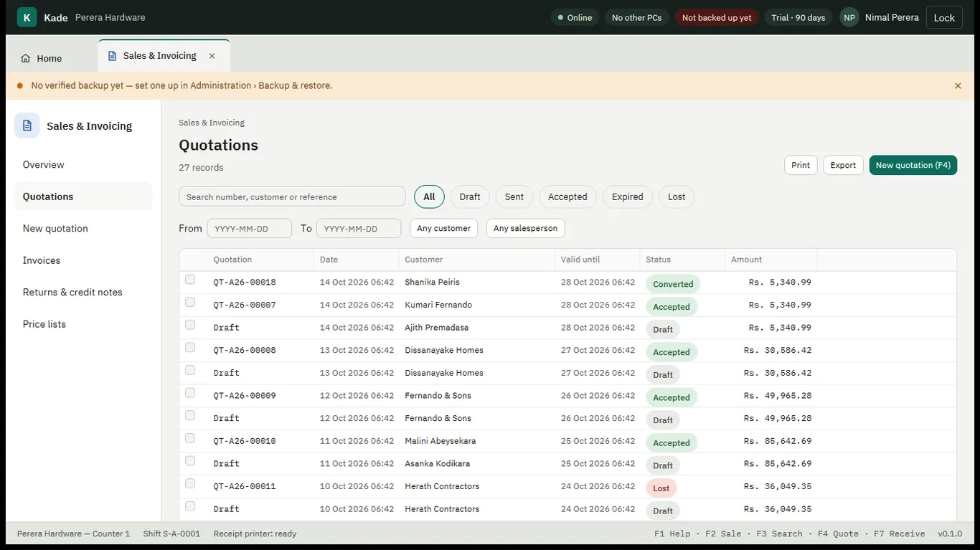Filter quotations by Expired status
Screen dimensions: 980x550
tap(628, 197)
